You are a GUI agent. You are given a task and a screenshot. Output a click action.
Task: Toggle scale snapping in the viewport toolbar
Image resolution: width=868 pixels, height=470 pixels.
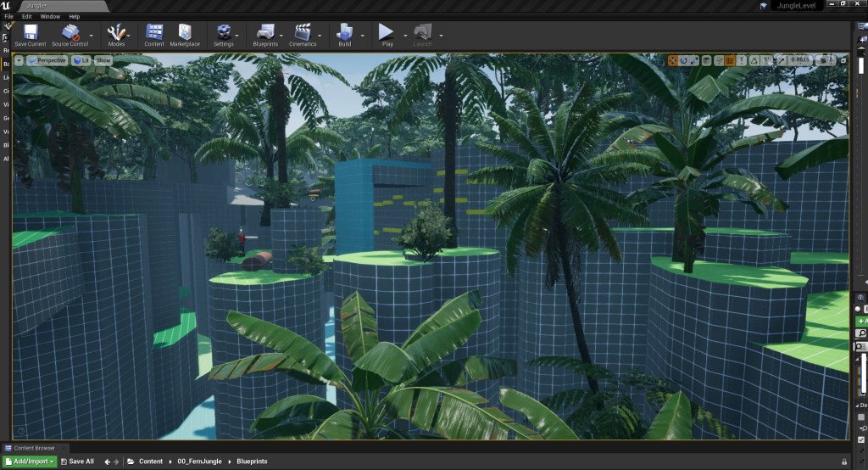click(783, 60)
